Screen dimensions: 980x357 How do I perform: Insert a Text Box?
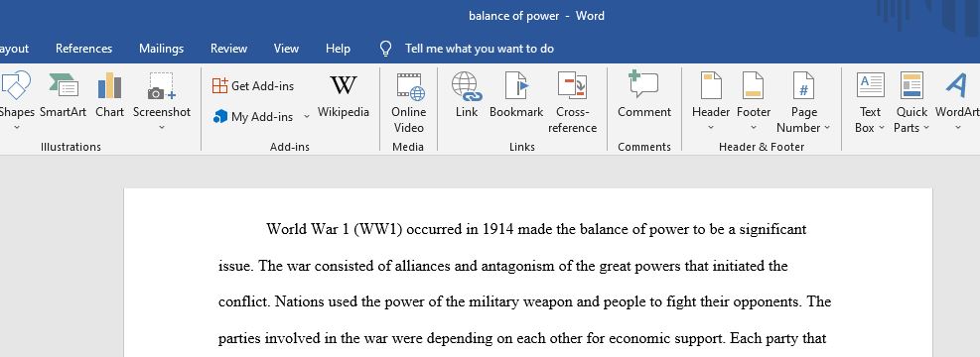coord(870,103)
